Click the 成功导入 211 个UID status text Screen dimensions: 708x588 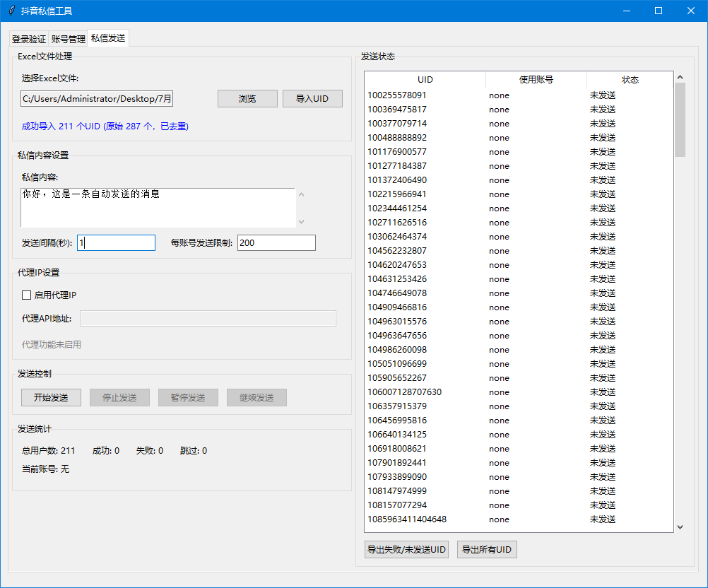click(105, 127)
